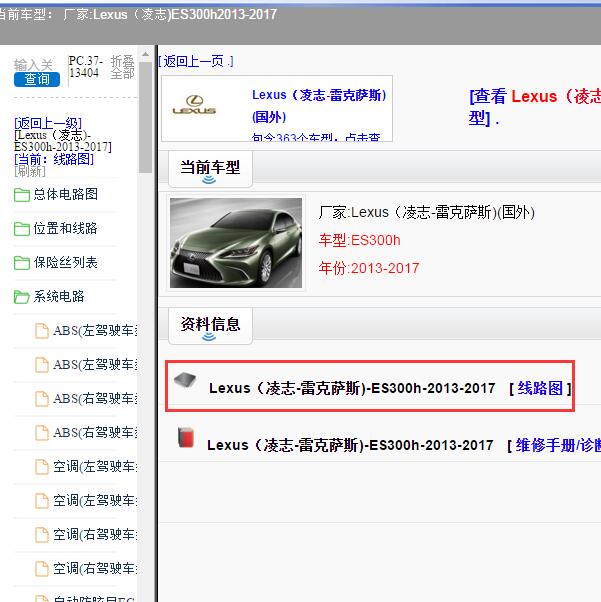
Task: Open the 空调(右驾驶车 item just above 自动防眩目
Action: coord(95,569)
